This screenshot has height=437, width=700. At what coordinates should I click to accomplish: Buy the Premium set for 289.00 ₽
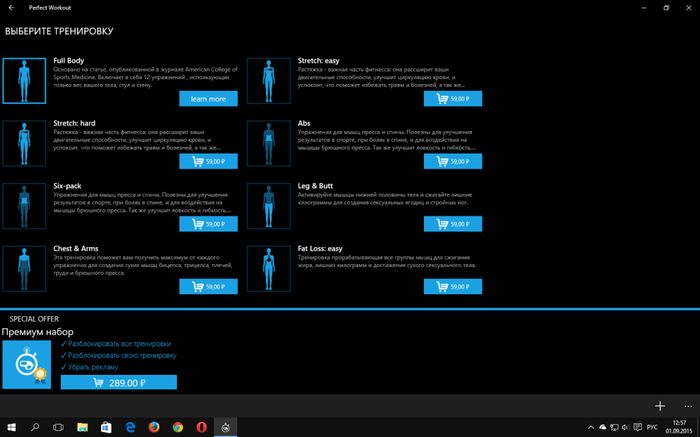[118, 382]
